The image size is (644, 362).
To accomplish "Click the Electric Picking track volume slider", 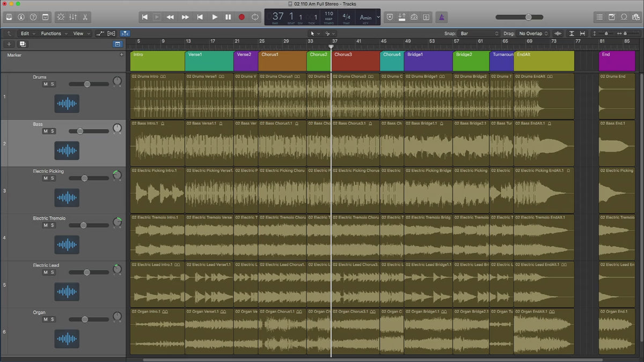I will pyautogui.click(x=85, y=178).
